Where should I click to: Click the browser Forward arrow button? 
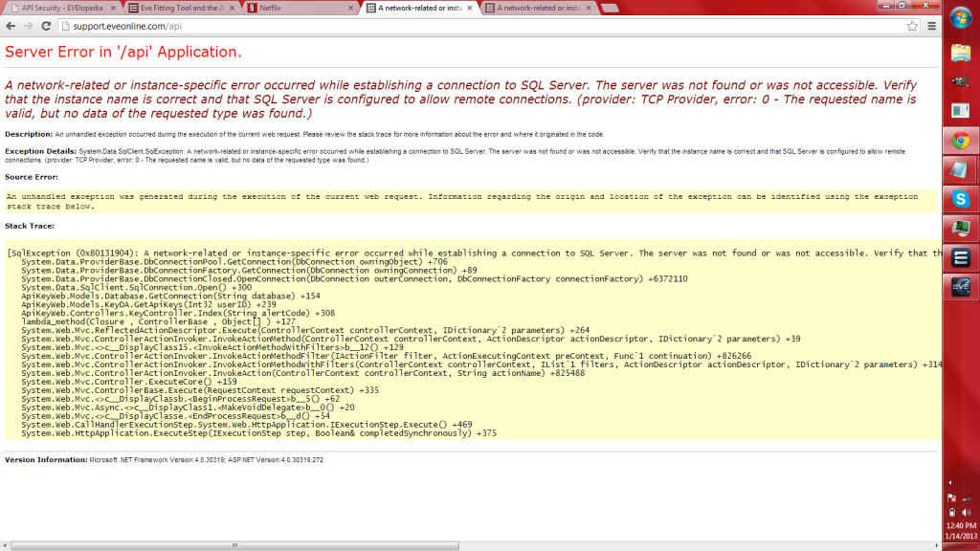pos(29,26)
